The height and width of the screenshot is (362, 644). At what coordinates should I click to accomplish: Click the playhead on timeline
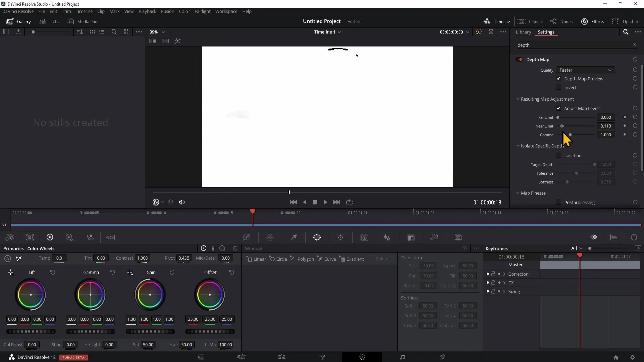(x=253, y=212)
